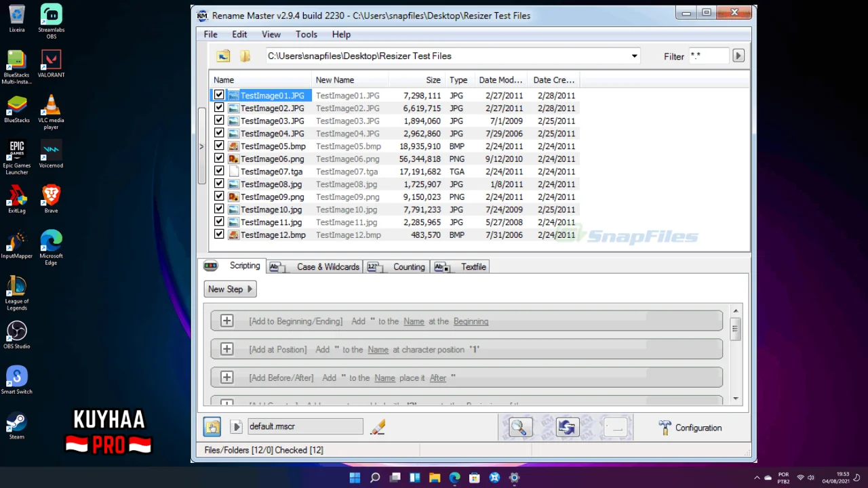The height and width of the screenshot is (488, 868).
Task: Open Windows Start menu on taskbar
Action: point(355,478)
